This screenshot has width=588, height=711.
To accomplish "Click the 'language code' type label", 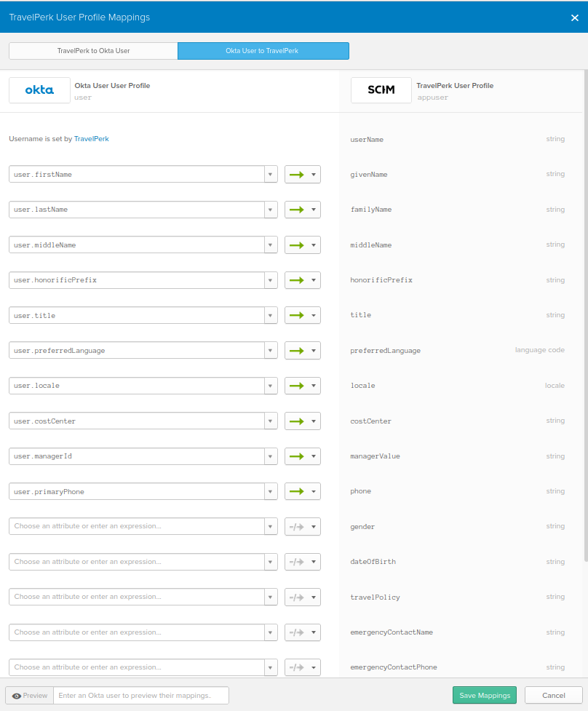I will 539,350.
